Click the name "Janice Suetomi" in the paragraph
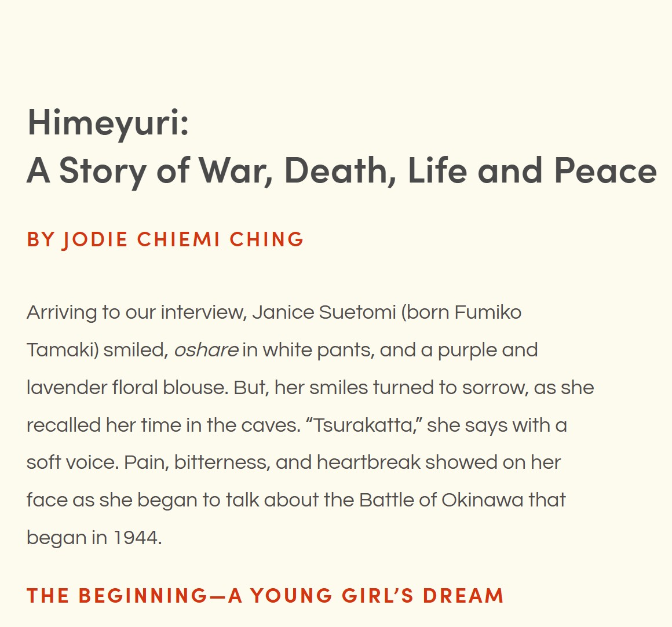 point(324,312)
